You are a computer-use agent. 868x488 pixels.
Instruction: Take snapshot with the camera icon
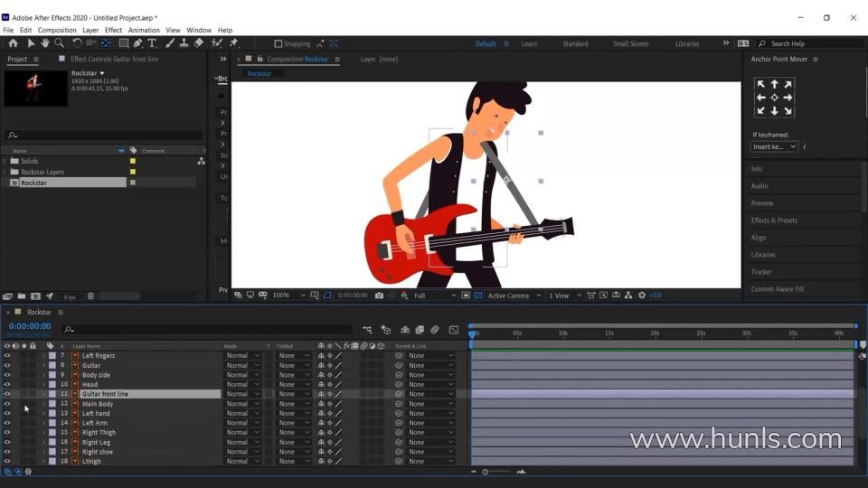tap(379, 295)
